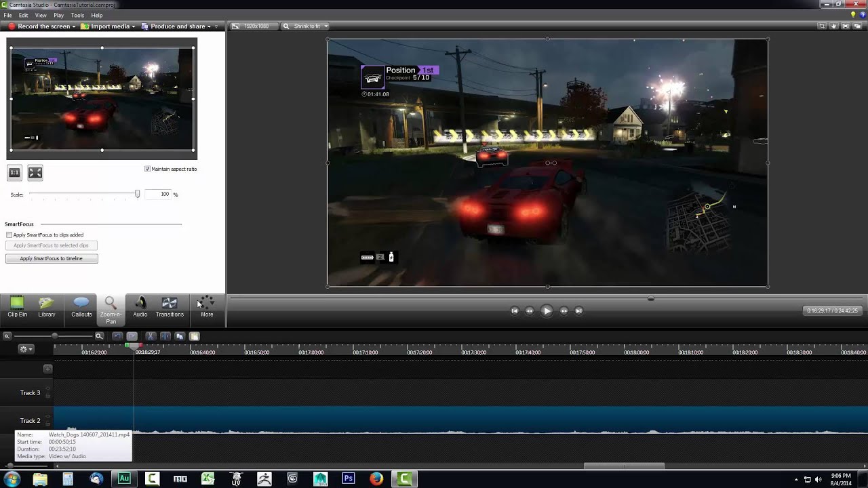This screenshot has width=868, height=488.
Task: Select the Zoom-n-Pan tab
Action: click(x=111, y=310)
